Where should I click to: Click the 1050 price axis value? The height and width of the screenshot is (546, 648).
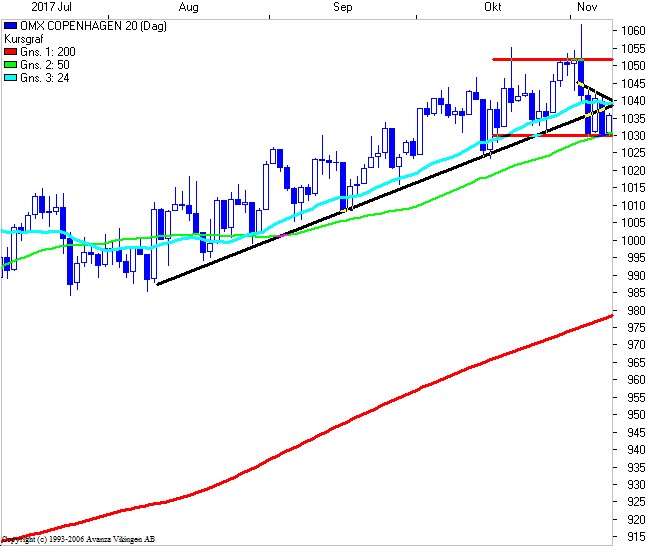(633, 66)
